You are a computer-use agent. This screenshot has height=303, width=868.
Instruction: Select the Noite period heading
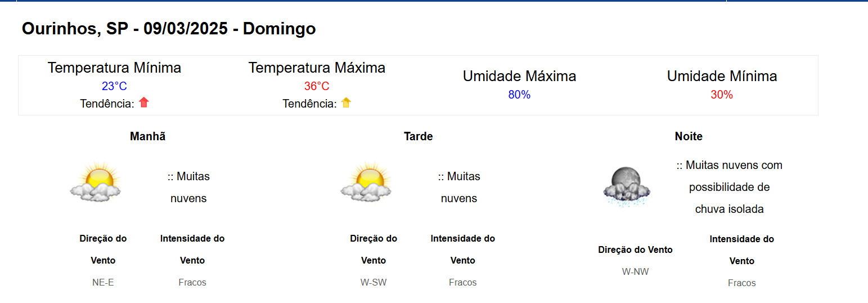pos(689,136)
